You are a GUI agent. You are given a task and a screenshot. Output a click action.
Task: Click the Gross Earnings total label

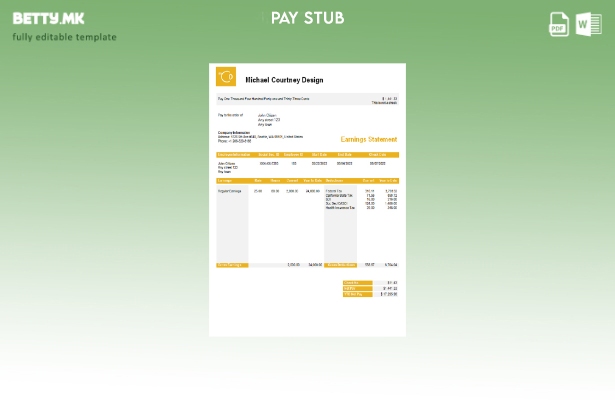click(232, 265)
